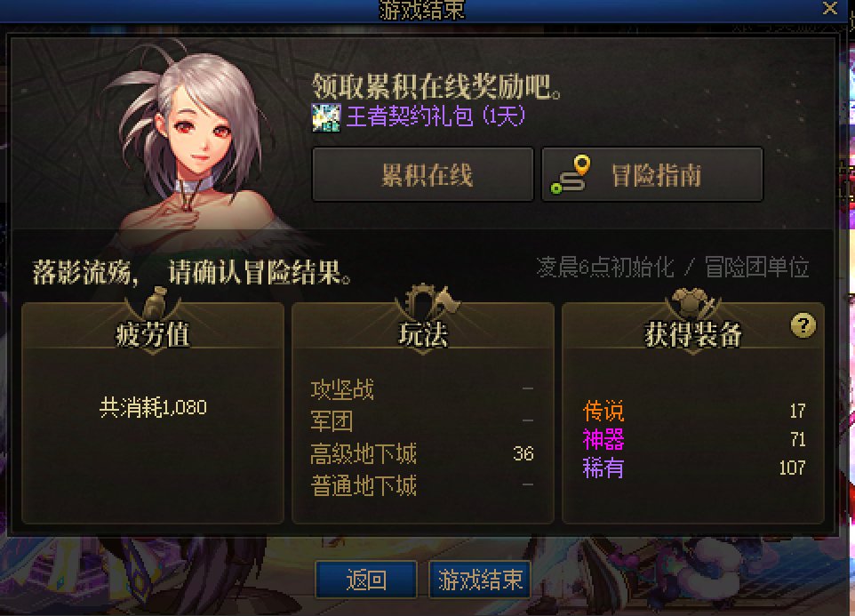Select the 高级地下城 row
The image size is (855, 616).
422,453
